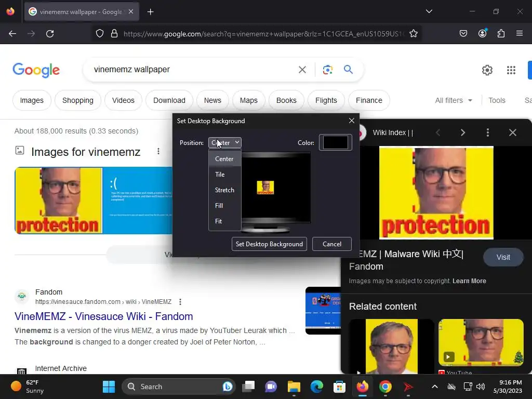Switch to Books results tab
Screen dimensions: 532x399
286,100
